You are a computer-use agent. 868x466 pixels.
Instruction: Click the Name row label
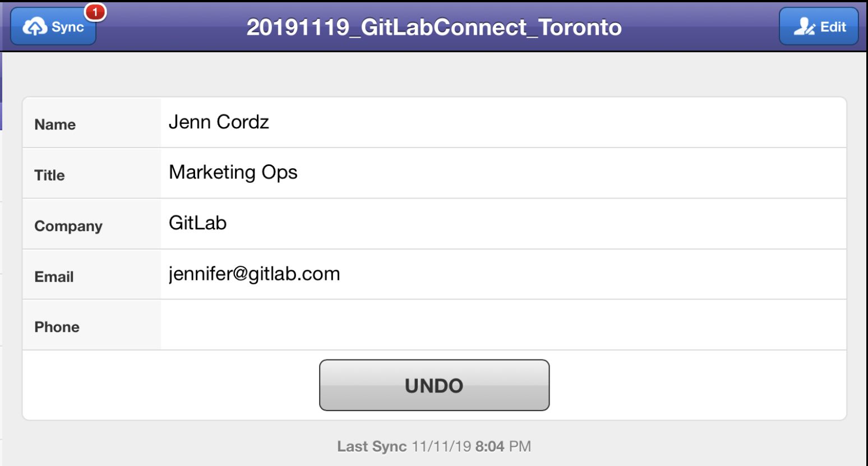(x=55, y=124)
